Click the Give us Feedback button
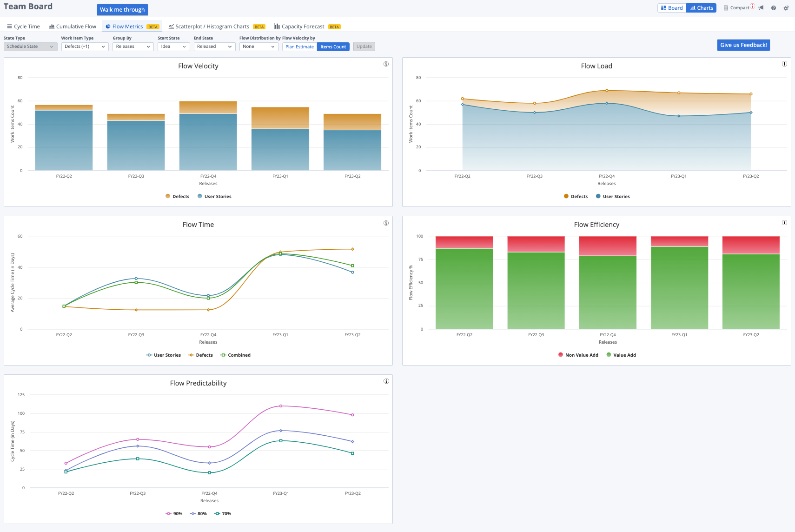Image resolution: width=795 pixels, height=532 pixels. click(x=743, y=45)
